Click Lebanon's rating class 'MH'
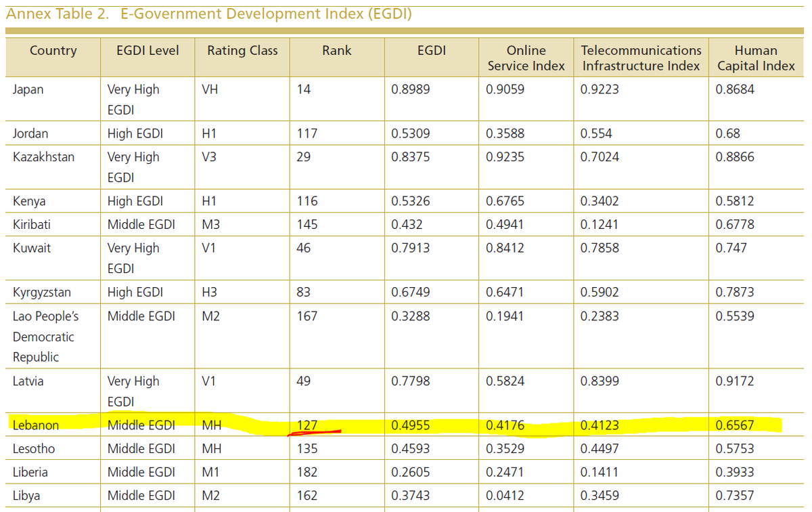This screenshot has height=512, width=812. [x=212, y=425]
